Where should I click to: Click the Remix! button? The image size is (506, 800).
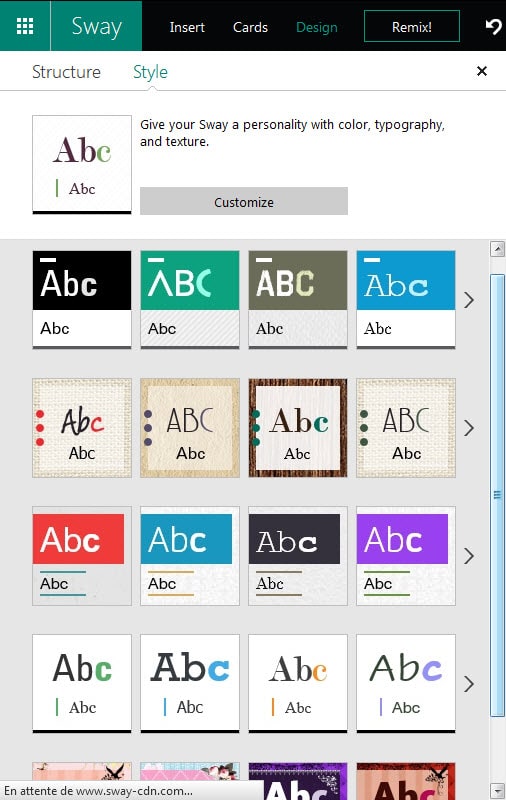click(412, 27)
